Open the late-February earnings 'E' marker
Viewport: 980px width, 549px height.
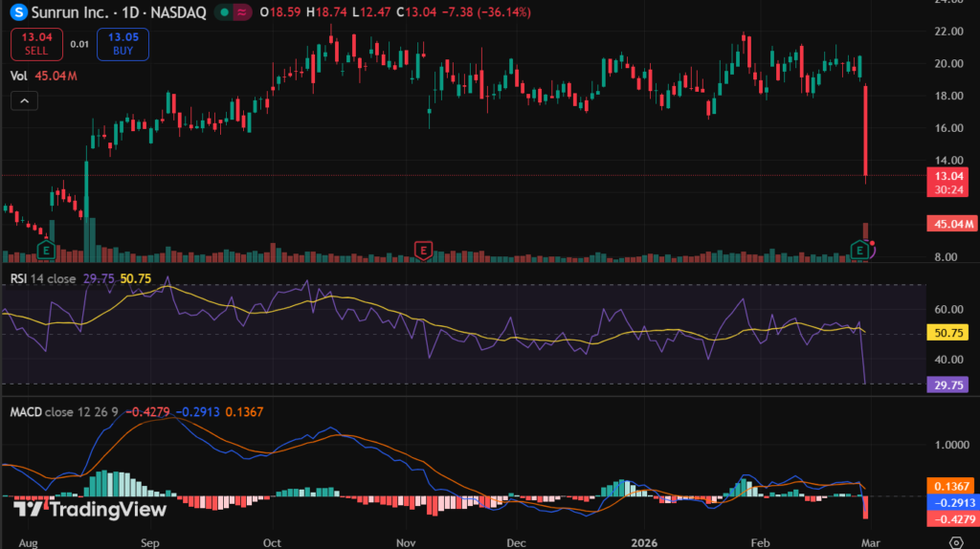pyautogui.click(x=859, y=250)
